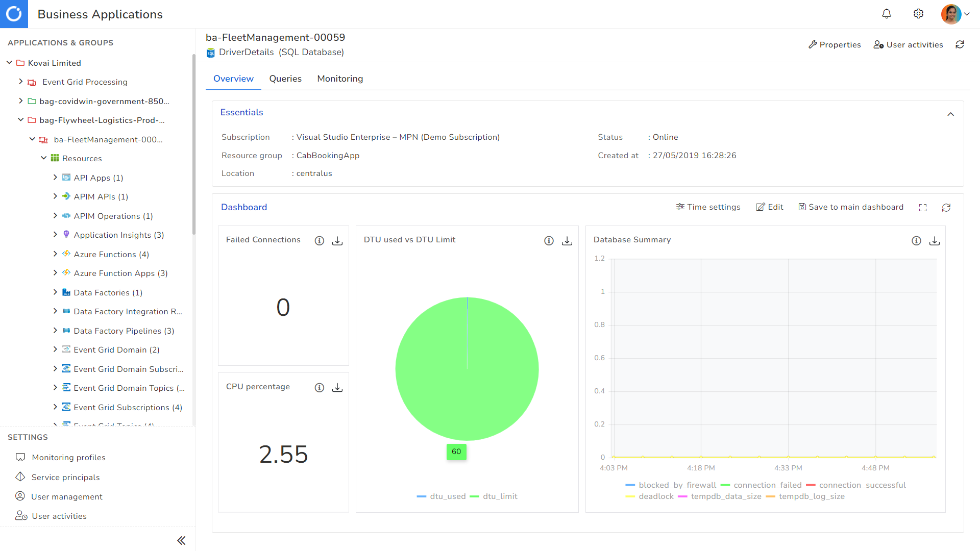Toggle connection_successful legend series
The width and height of the screenshot is (980, 551).
pos(856,485)
